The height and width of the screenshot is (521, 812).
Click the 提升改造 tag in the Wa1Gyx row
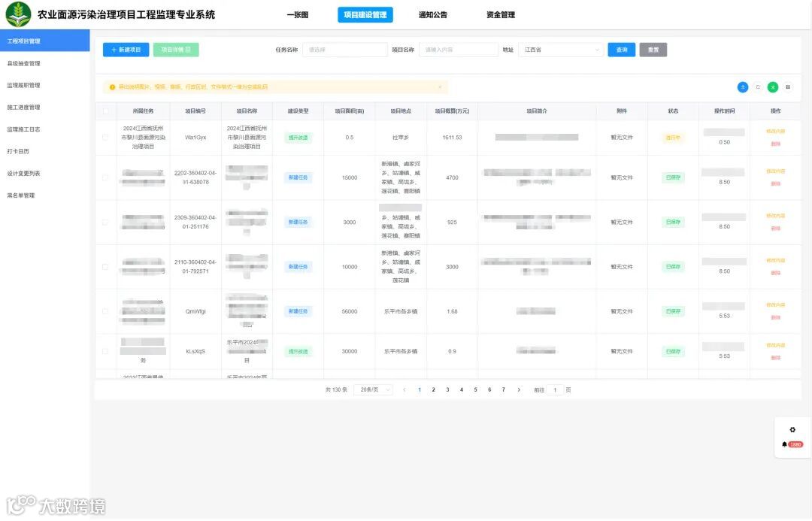pyautogui.click(x=298, y=138)
